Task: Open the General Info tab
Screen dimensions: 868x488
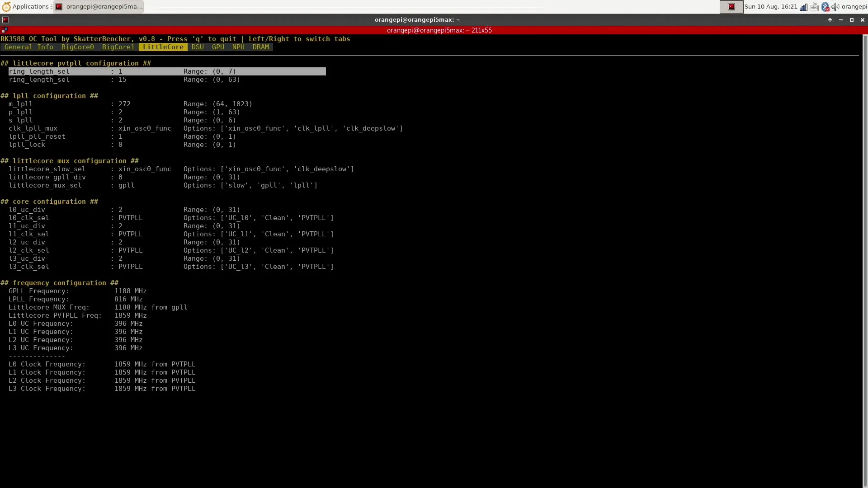Action: tap(28, 47)
